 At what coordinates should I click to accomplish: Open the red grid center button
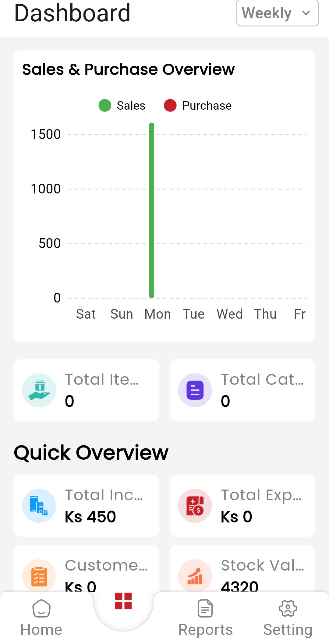(123, 601)
